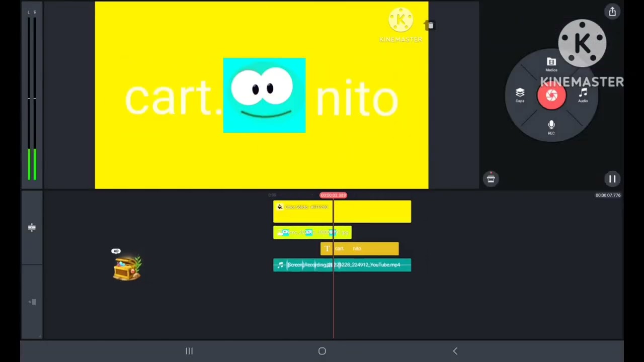Open the Media browser button

(x=551, y=64)
